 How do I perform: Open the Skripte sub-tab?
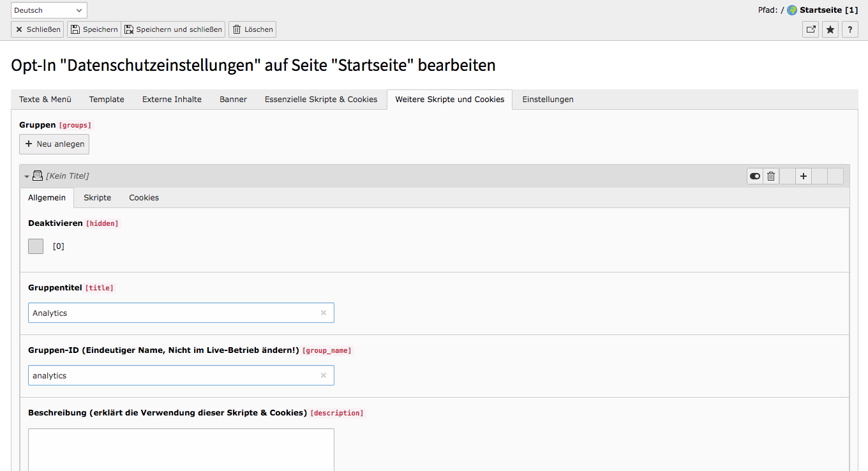point(97,198)
